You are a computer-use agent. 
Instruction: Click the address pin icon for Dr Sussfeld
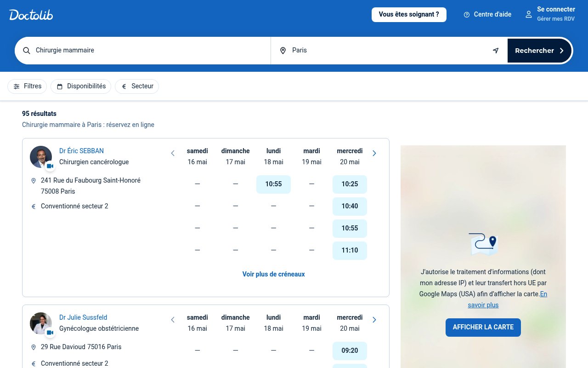coord(34,347)
